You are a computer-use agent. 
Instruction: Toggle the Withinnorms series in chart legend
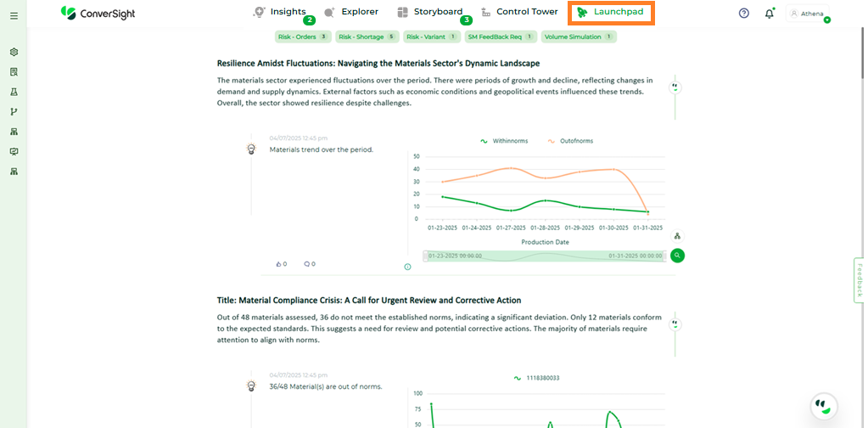pos(503,141)
